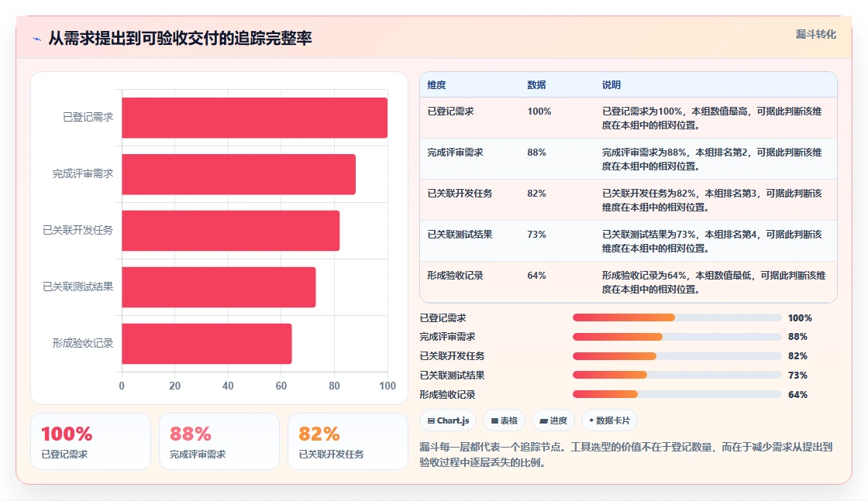This screenshot has height=501, width=868.
Task: Click the chart's 已关联测试结果 axis label
Action: tap(77, 287)
